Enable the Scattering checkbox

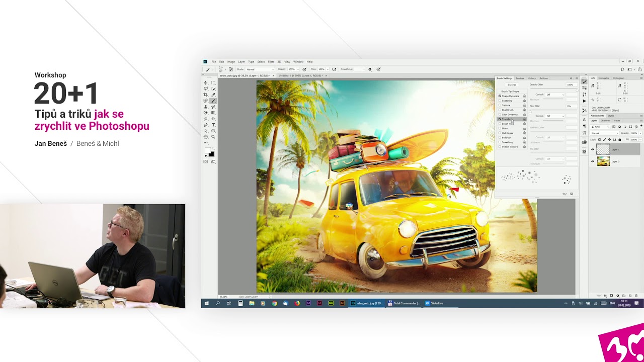pyautogui.click(x=500, y=101)
